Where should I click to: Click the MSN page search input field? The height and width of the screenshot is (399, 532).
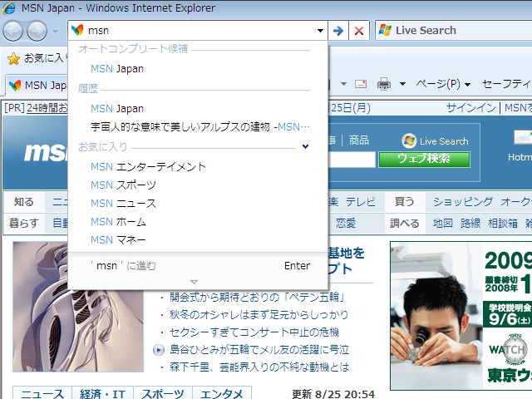(x=352, y=159)
